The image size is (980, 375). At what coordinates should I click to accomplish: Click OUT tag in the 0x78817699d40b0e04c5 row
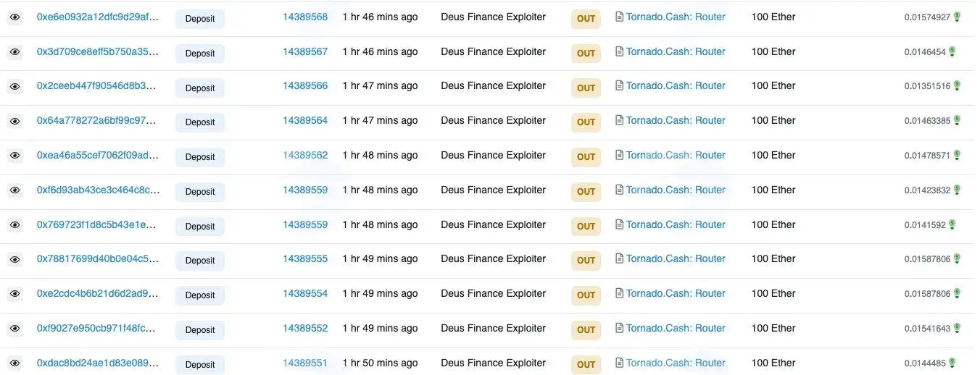point(586,260)
